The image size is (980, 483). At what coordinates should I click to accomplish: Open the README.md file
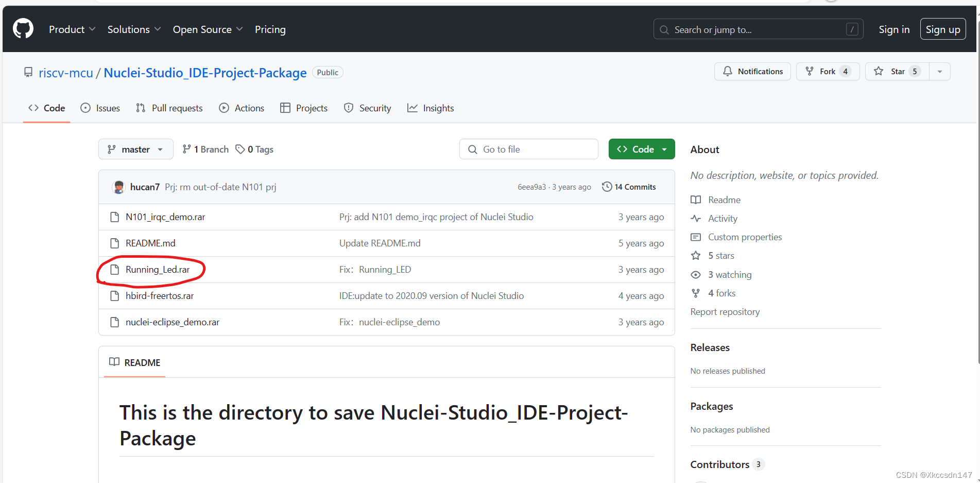[x=150, y=243]
